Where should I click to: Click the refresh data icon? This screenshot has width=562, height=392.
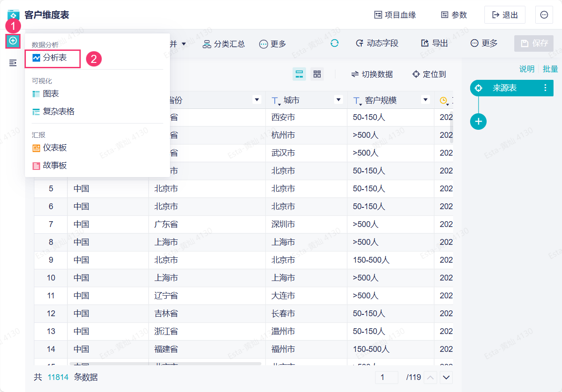pos(335,43)
